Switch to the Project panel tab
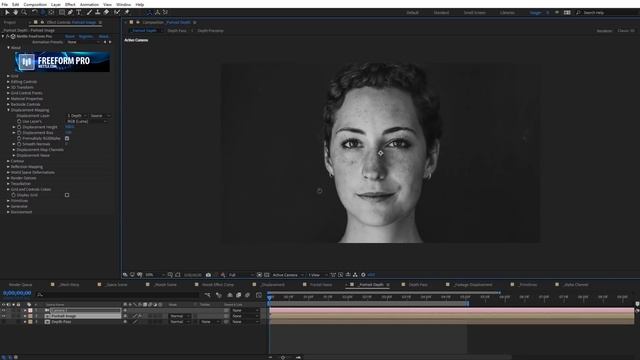 [10, 22]
